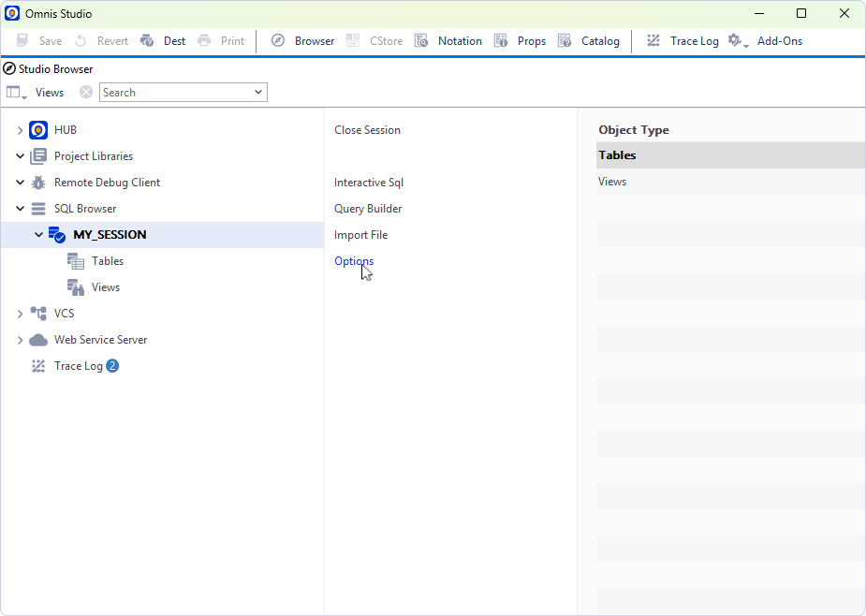Open the Search dropdown arrow
This screenshot has width=866, height=616.
pos(257,93)
